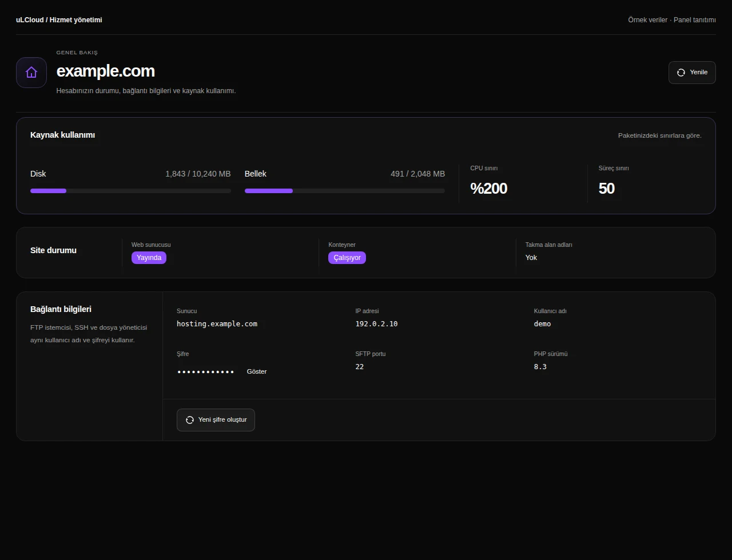Viewport: 732px width, 560px height.
Task: Click the masked password dots
Action: (x=206, y=372)
